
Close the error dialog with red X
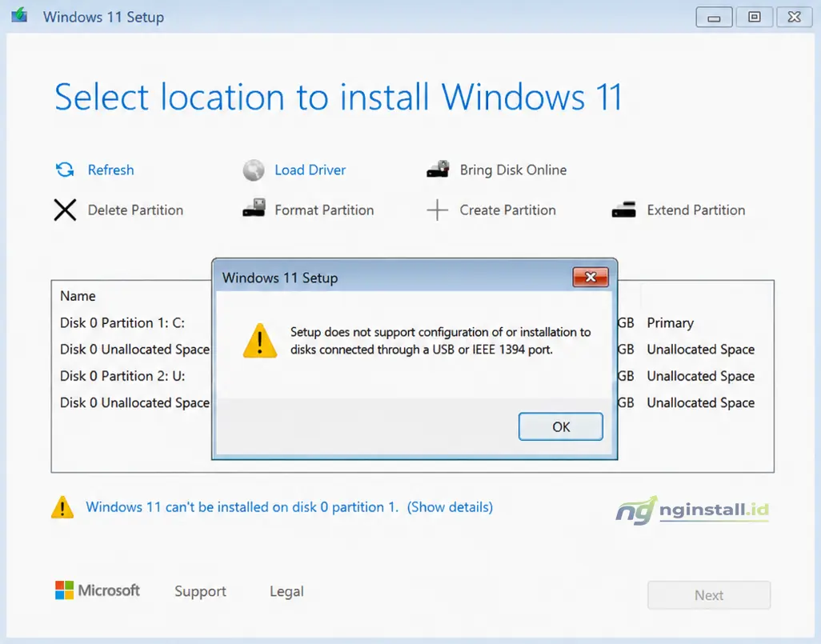click(x=591, y=277)
